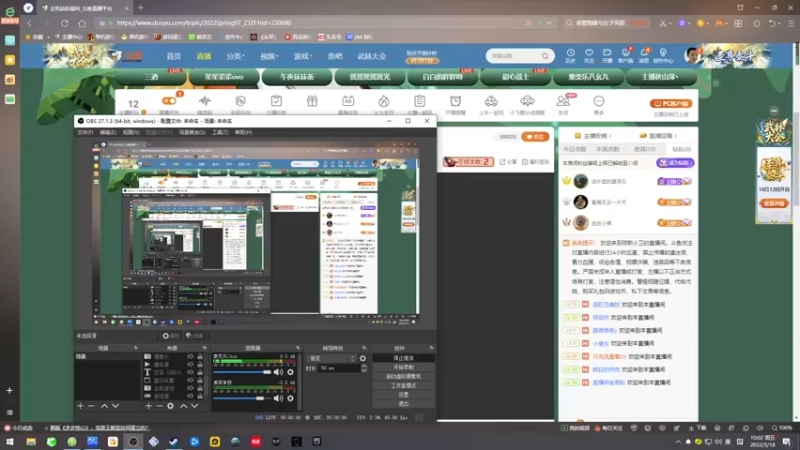Expand 直播回看 section arrow

tap(675, 136)
